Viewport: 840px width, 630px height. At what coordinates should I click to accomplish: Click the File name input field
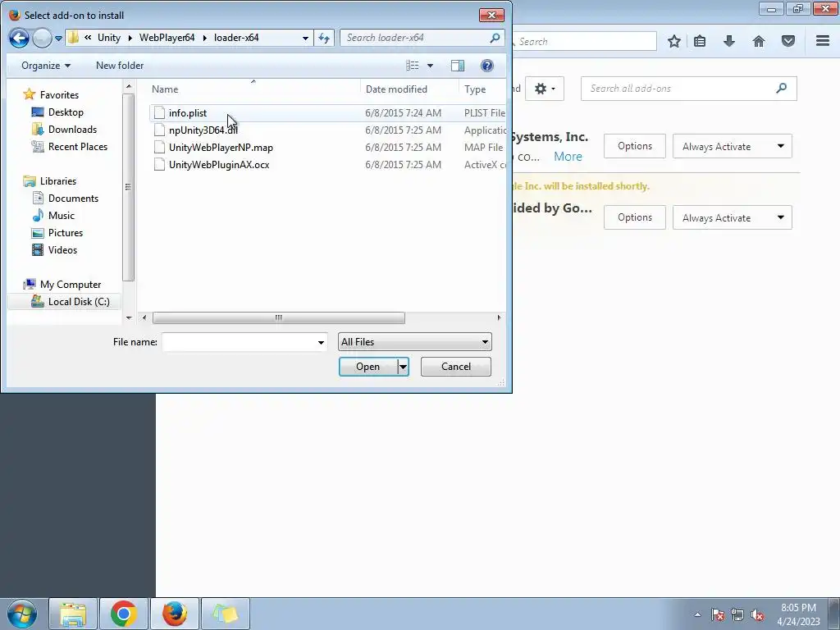(239, 342)
